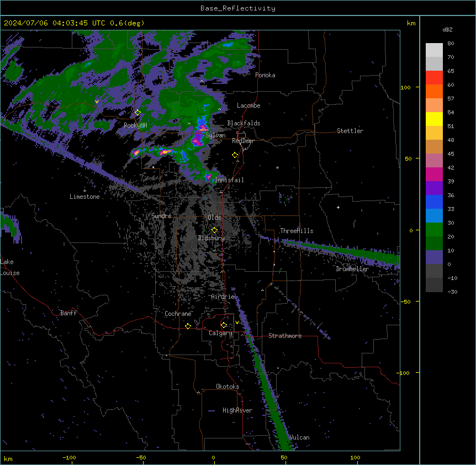Select the magenta 39-42 dBZ legend swatch
This screenshot has width=476, height=465.
(x=434, y=174)
